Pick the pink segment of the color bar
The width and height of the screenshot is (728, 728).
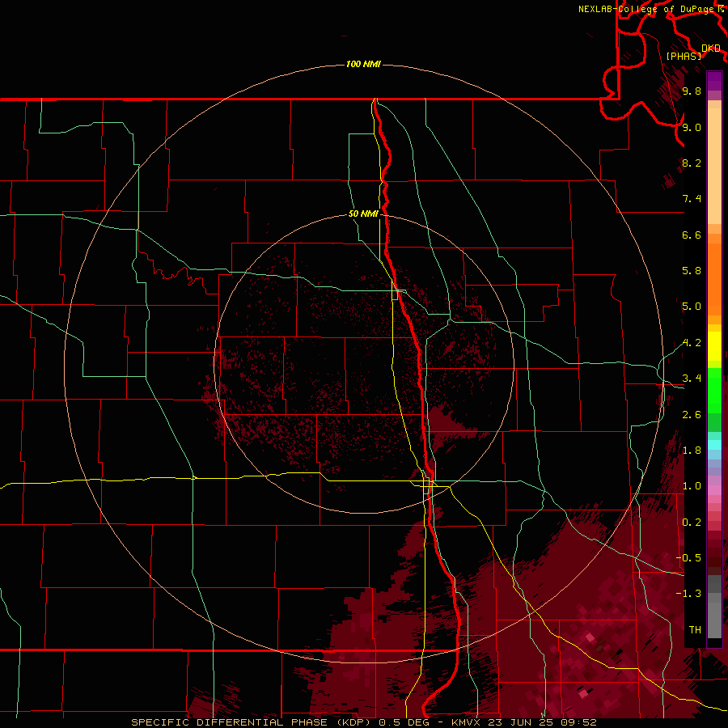(714, 490)
